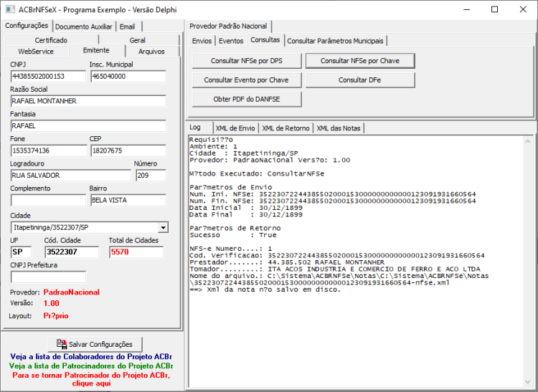Minimize the ACBrNFSeX window
The width and height of the screenshot is (538, 392).
click(x=466, y=9)
